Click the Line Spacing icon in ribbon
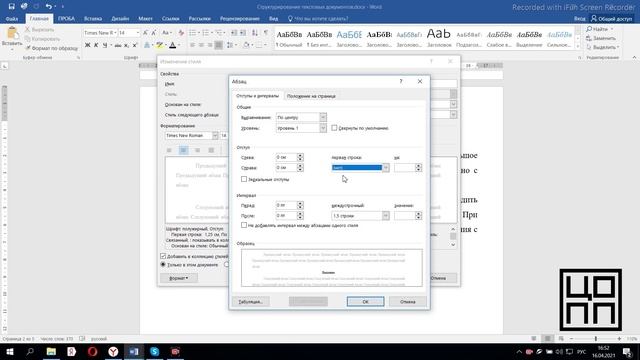640x360 pixels. click(230, 45)
